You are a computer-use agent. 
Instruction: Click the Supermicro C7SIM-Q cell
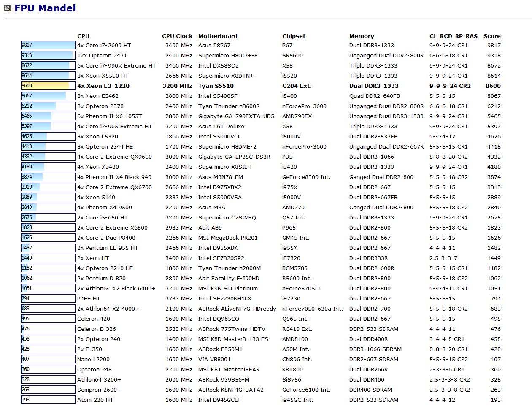[x=227, y=218]
